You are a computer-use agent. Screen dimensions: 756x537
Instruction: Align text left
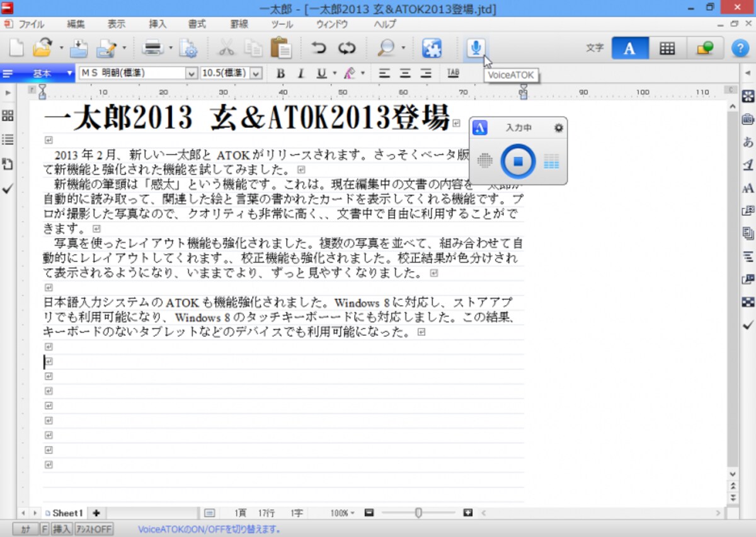coord(384,73)
